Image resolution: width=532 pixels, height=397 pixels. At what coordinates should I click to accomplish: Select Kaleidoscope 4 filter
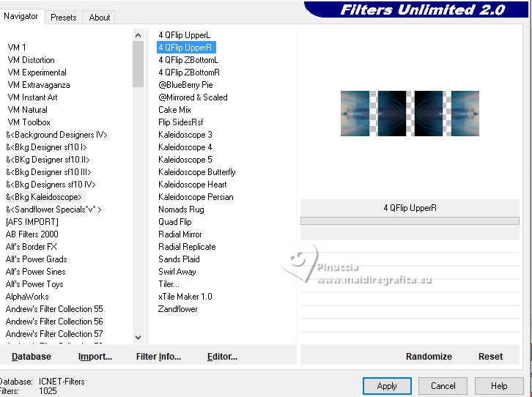(185, 147)
